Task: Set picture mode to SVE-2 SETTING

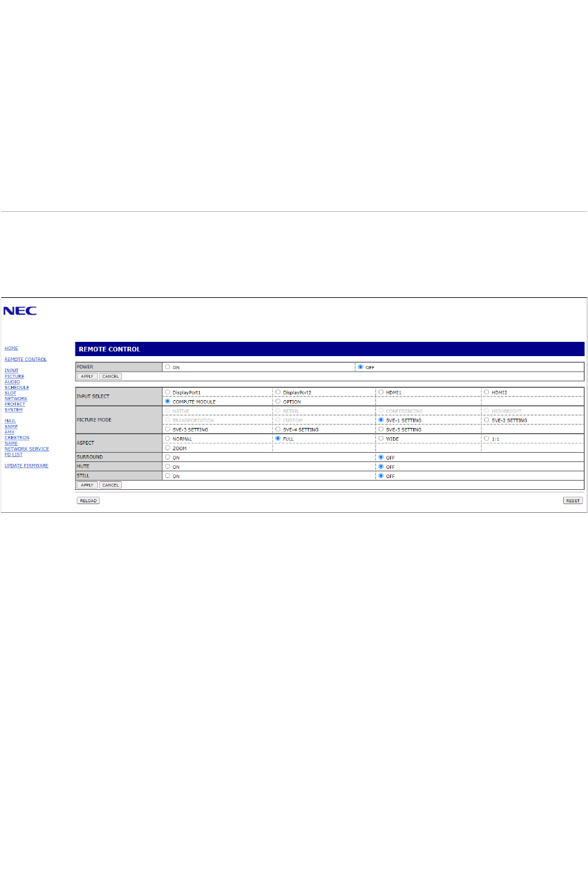Action: pos(486,420)
